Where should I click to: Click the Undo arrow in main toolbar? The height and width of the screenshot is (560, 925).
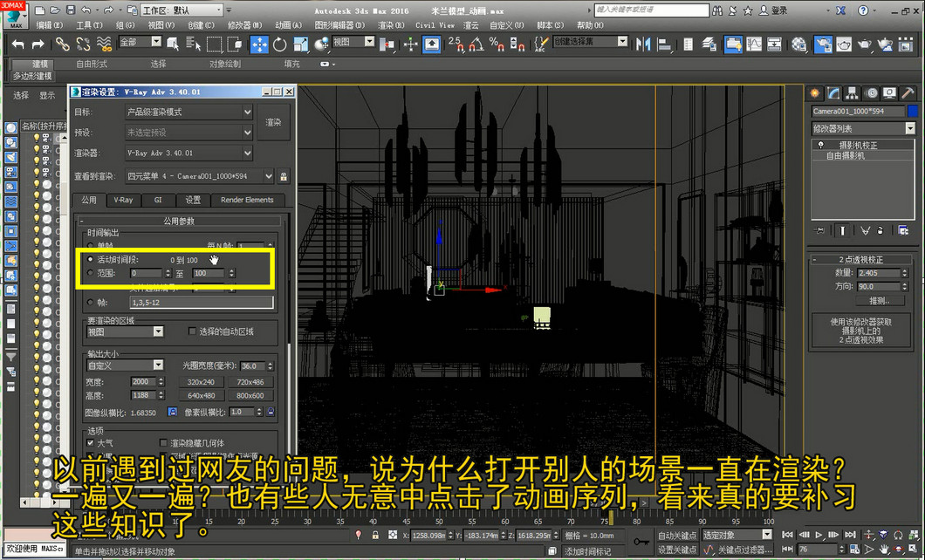pyautogui.click(x=18, y=44)
